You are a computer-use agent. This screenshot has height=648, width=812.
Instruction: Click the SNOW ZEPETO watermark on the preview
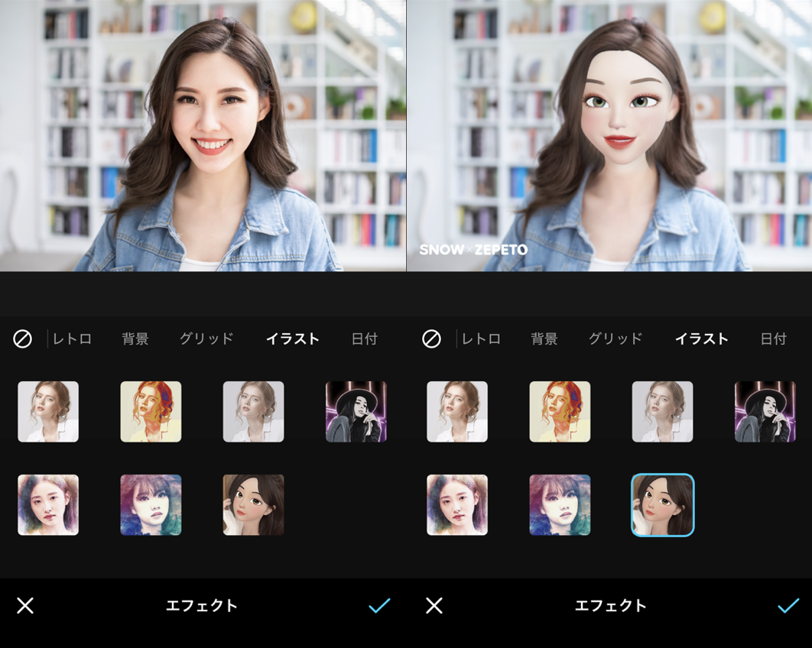[x=473, y=250]
